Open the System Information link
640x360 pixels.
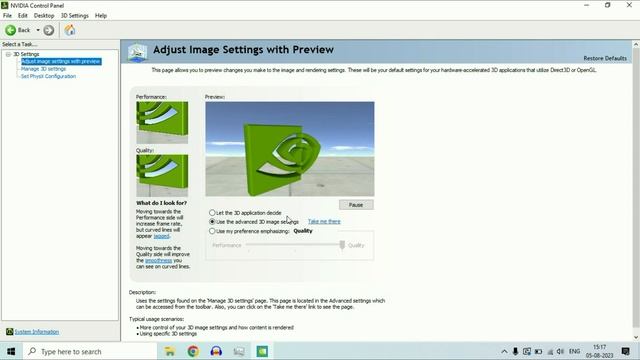pyautogui.click(x=37, y=332)
